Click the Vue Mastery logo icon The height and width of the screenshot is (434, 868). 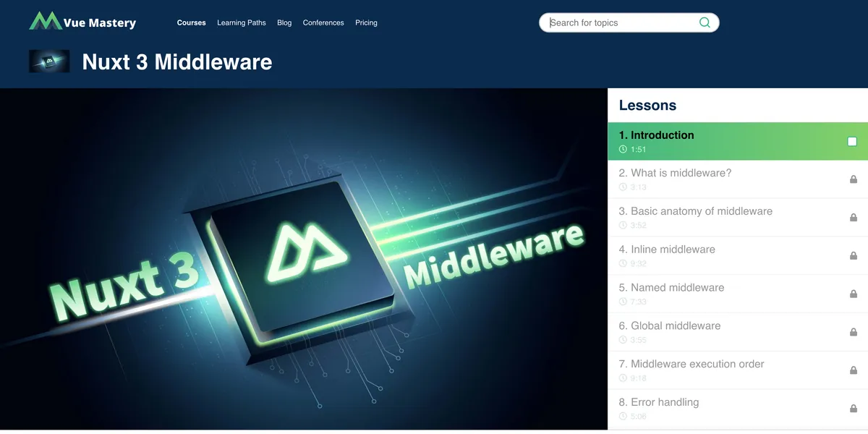click(x=45, y=22)
